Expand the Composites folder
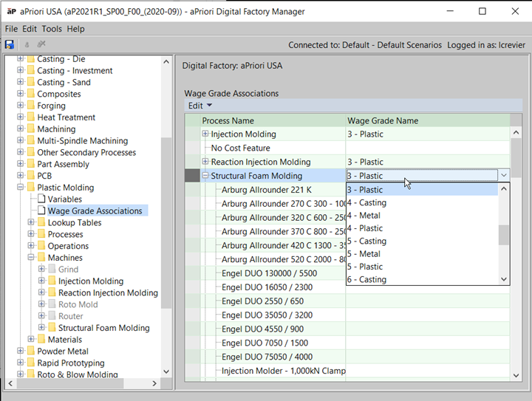 21,94
